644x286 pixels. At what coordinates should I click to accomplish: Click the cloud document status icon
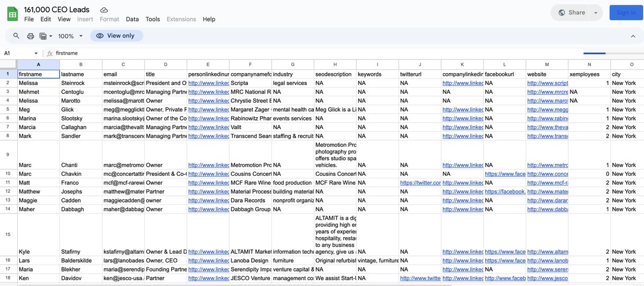click(x=104, y=10)
